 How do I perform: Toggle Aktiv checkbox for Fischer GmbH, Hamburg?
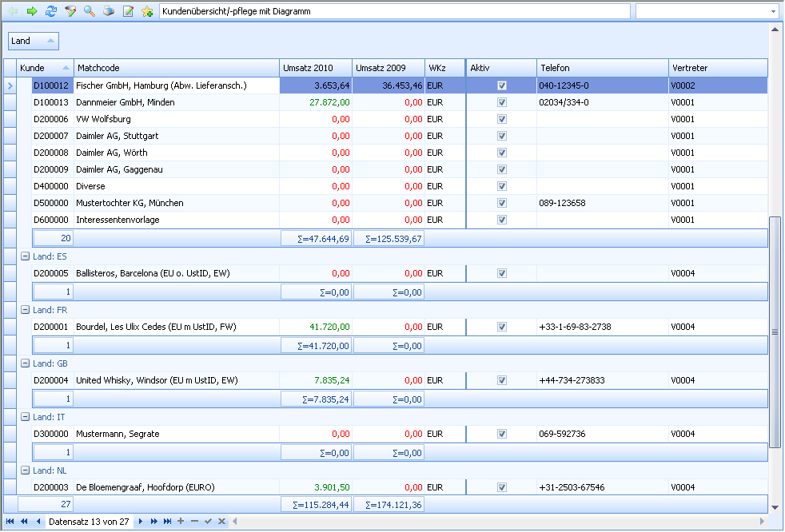pos(502,85)
